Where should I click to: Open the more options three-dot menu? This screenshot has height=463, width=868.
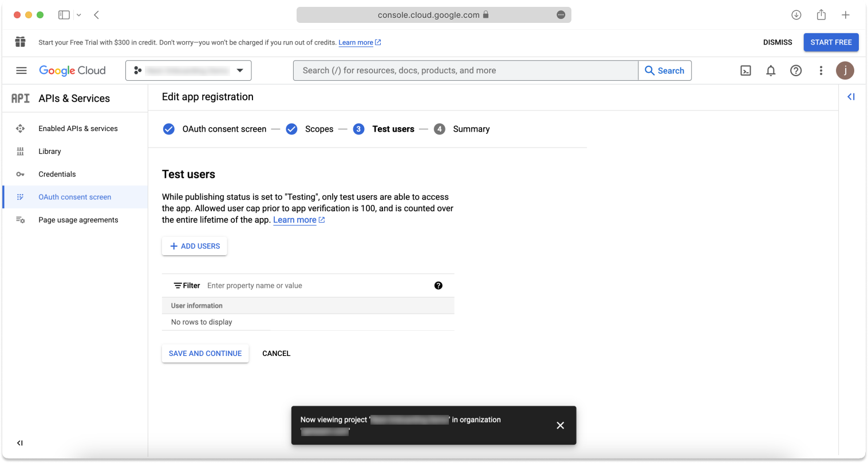pyautogui.click(x=821, y=70)
